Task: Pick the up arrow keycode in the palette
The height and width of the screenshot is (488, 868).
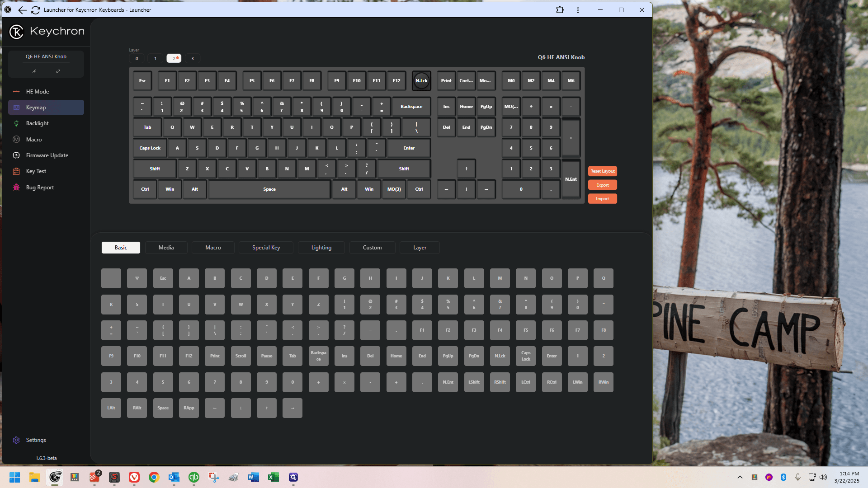Action: pyautogui.click(x=267, y=408)
